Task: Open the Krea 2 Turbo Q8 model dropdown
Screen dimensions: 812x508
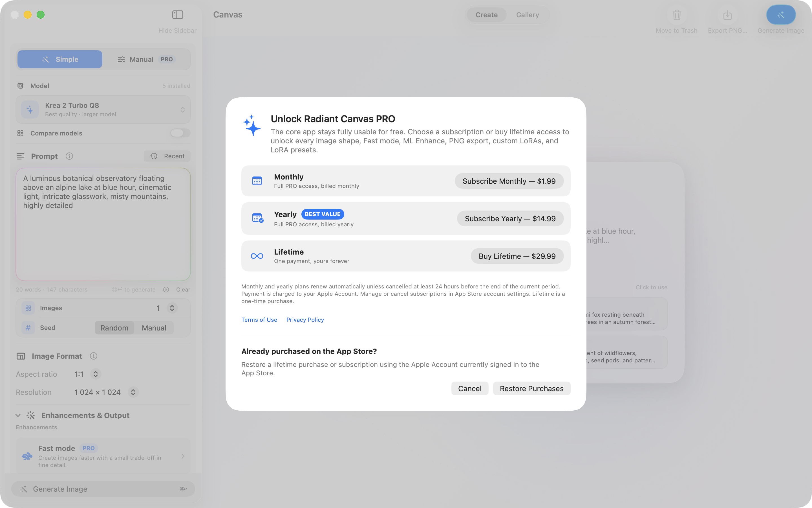Action: tap(103, 110)
